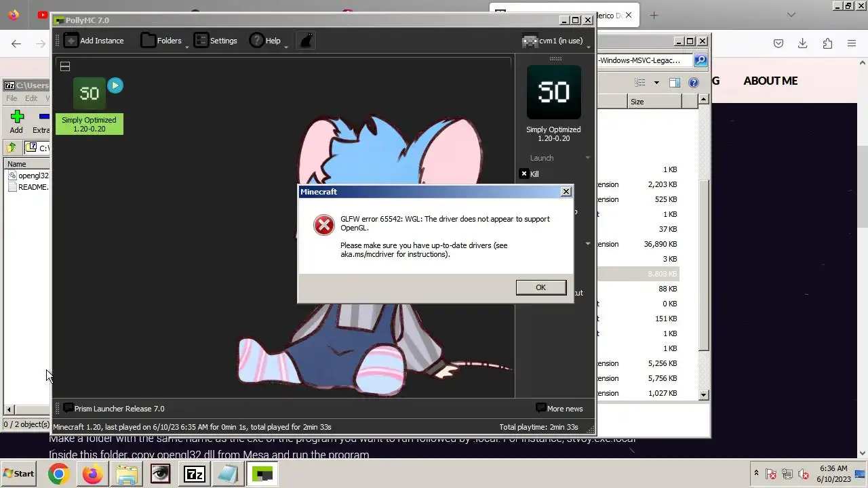Click the Action Center flag tray icon

click(771, 474)
